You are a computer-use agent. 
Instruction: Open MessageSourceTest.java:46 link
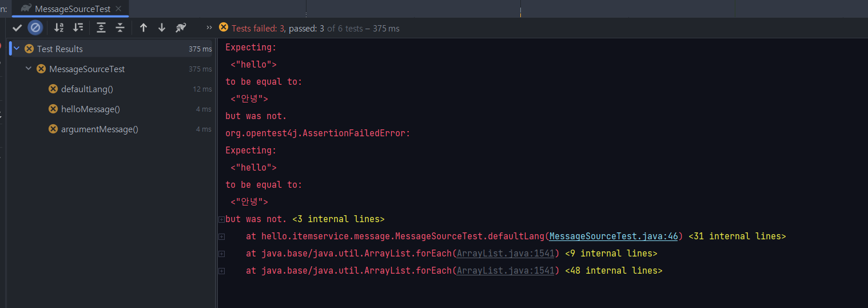coord(614,236)
